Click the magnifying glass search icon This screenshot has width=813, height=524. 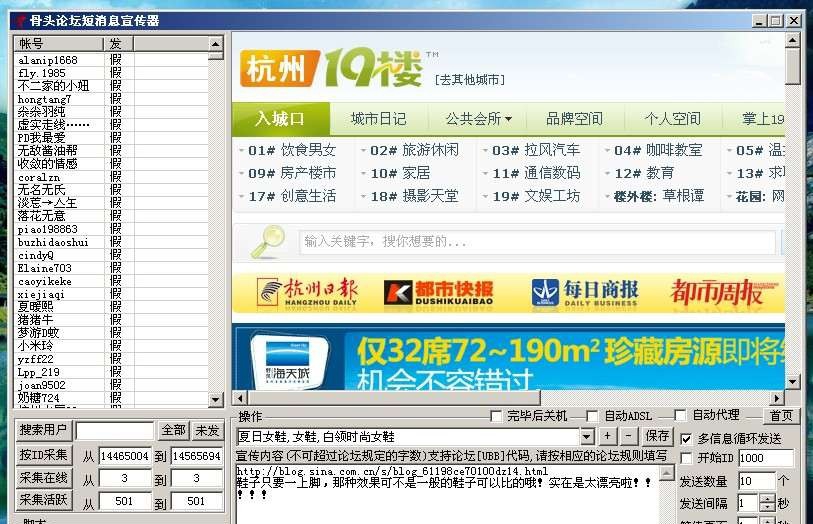[x=268, y=242]
